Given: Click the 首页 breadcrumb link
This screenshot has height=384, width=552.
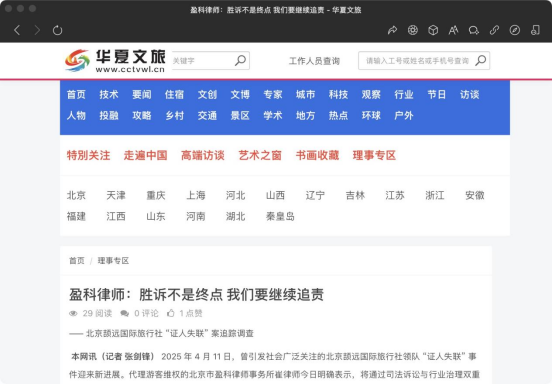Looking at the screenshot, I should [77, 260].
